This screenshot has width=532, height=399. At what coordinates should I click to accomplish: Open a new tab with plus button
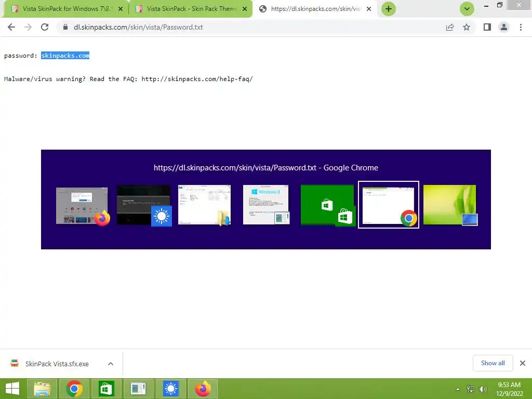click(x=389, y=9)
